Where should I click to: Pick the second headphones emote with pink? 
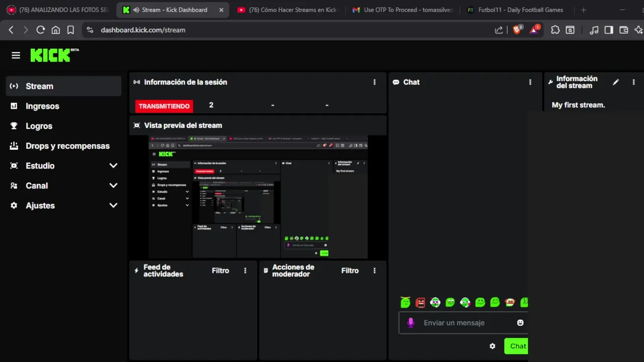tap(465, 302)
